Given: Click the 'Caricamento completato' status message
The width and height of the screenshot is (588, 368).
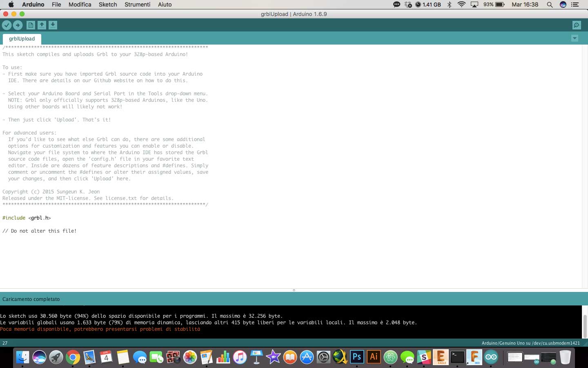Looking at the screenshot, I should coord(31,299).
